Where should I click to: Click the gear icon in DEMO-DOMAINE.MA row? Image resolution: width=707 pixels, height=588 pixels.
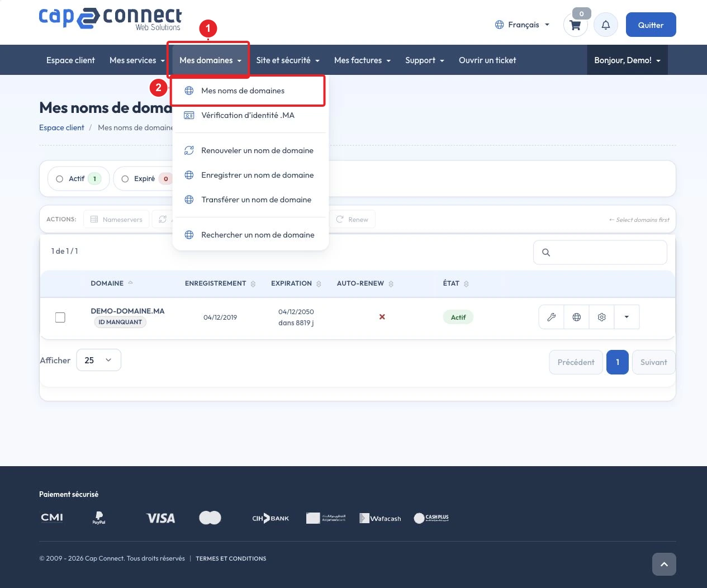click(x=602, y=317)
